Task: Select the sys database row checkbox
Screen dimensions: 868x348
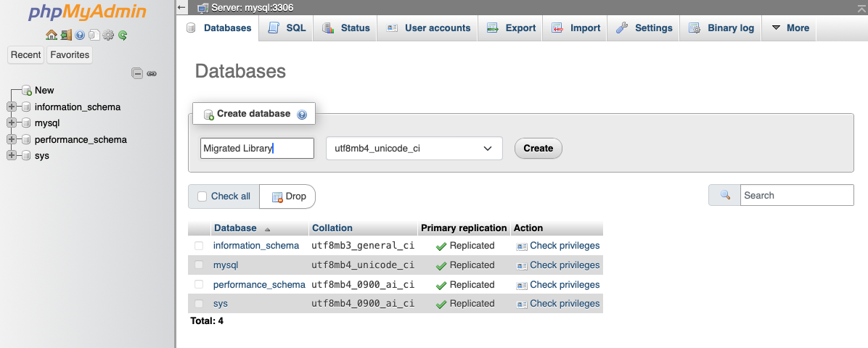Action: 199,304
